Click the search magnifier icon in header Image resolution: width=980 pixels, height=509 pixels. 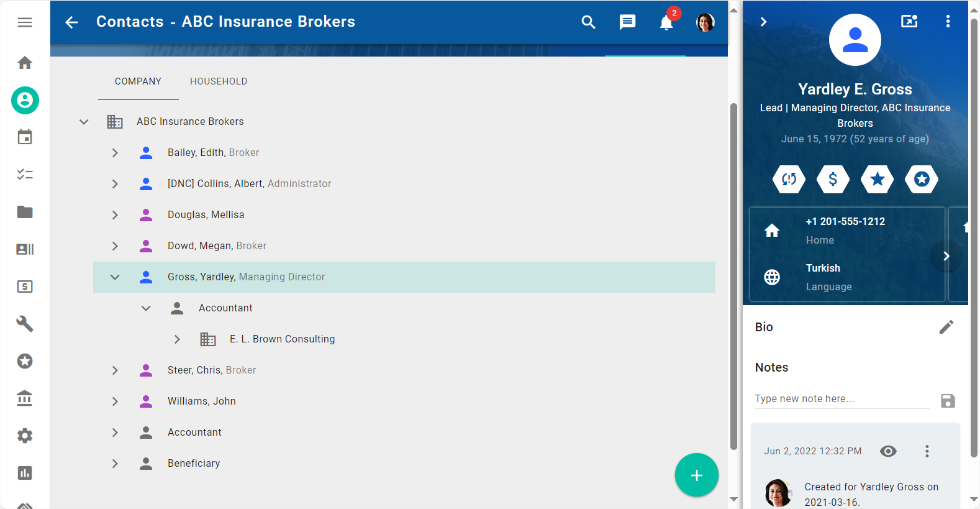pos(588,22)
